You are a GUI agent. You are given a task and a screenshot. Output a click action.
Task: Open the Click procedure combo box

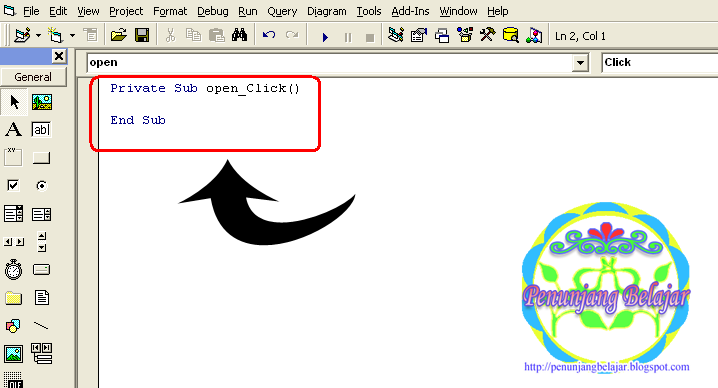coord(659,62)
